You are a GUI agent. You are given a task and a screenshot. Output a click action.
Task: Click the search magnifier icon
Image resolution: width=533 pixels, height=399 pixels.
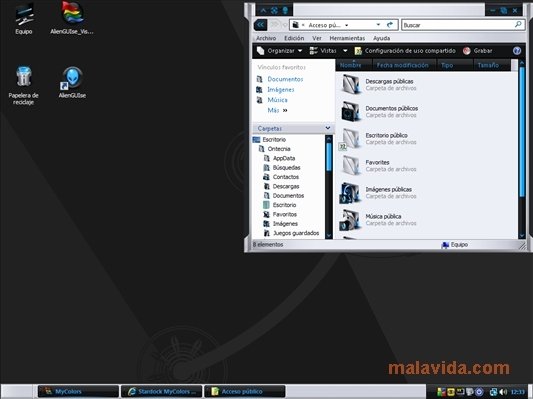tap(518, 24)
